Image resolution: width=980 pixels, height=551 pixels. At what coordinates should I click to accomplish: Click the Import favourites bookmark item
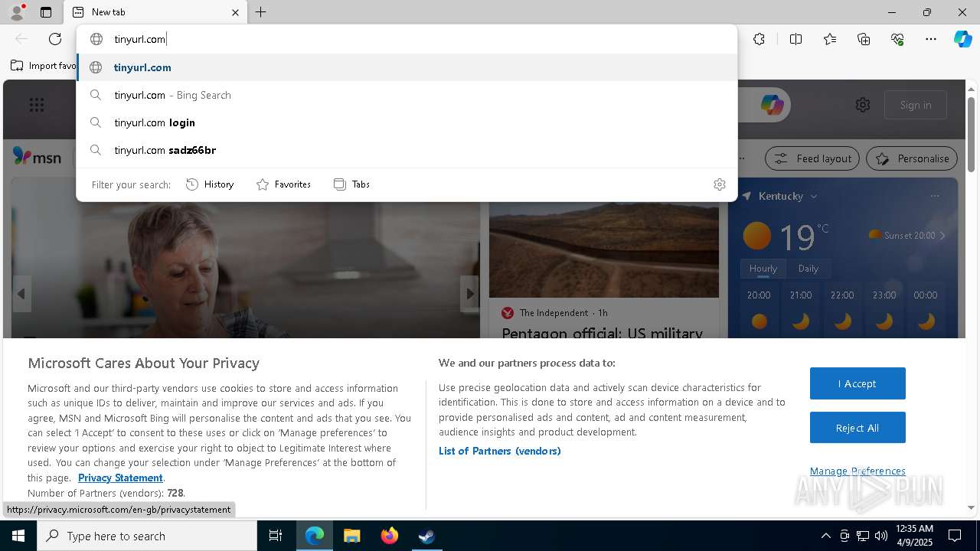tap(44, 66)
